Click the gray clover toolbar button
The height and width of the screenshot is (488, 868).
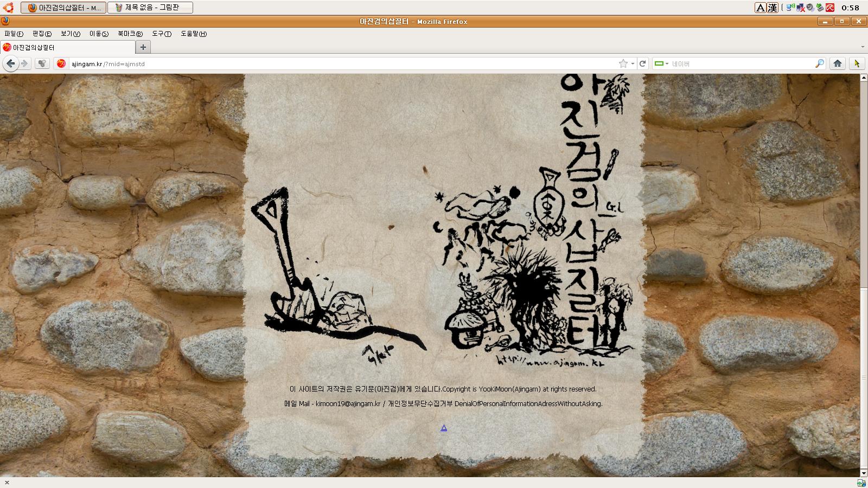(42, 63)
